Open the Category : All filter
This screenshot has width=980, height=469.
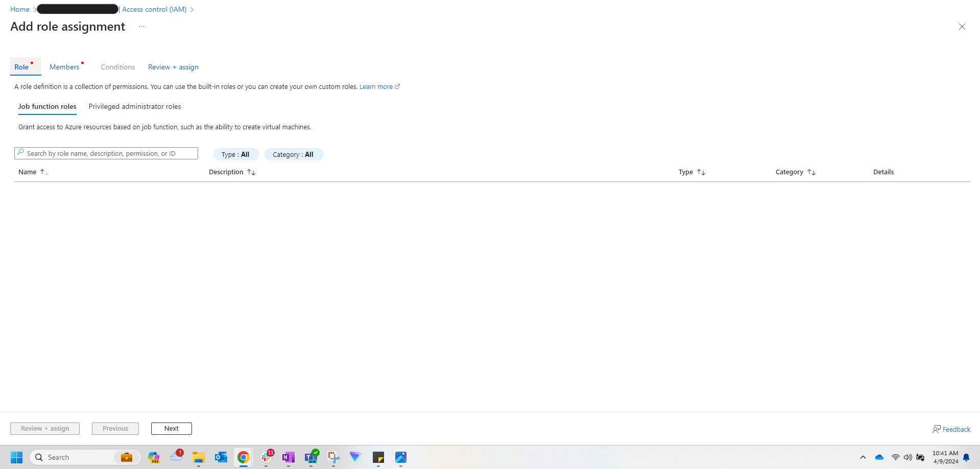294,154
